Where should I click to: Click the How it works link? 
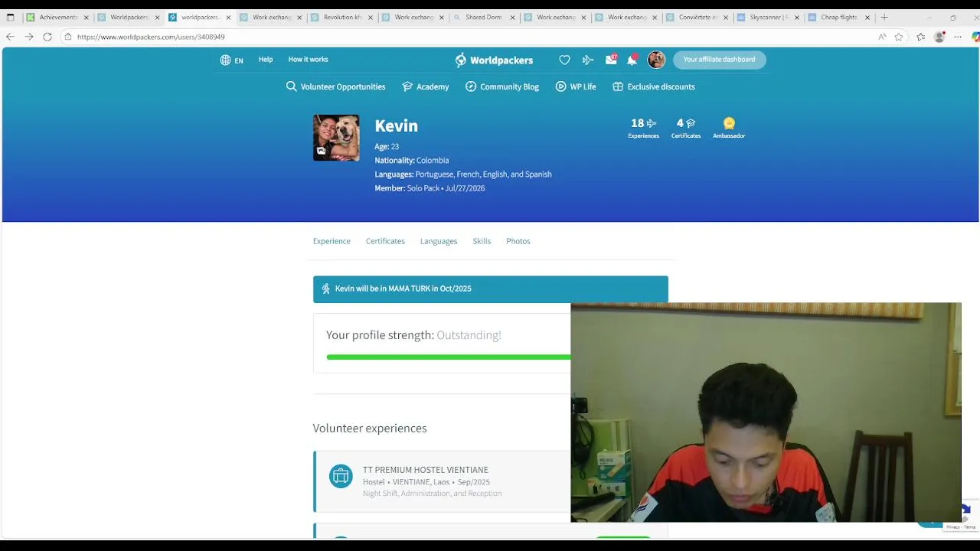308,60
